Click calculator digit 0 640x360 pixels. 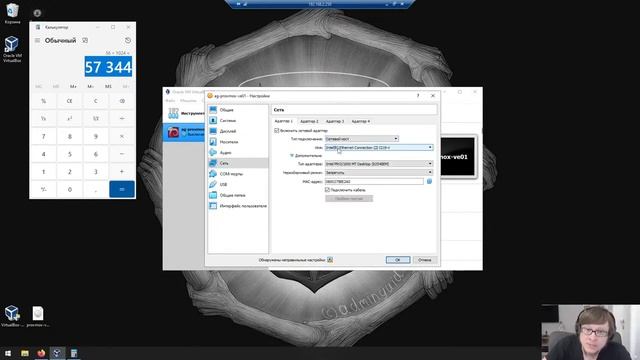[69, 189]
